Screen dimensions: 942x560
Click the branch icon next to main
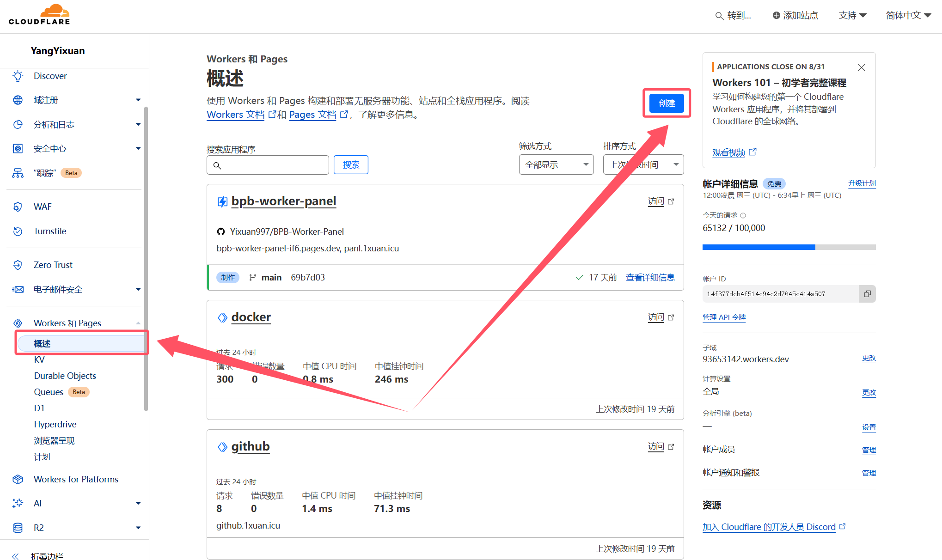point(252,277)
